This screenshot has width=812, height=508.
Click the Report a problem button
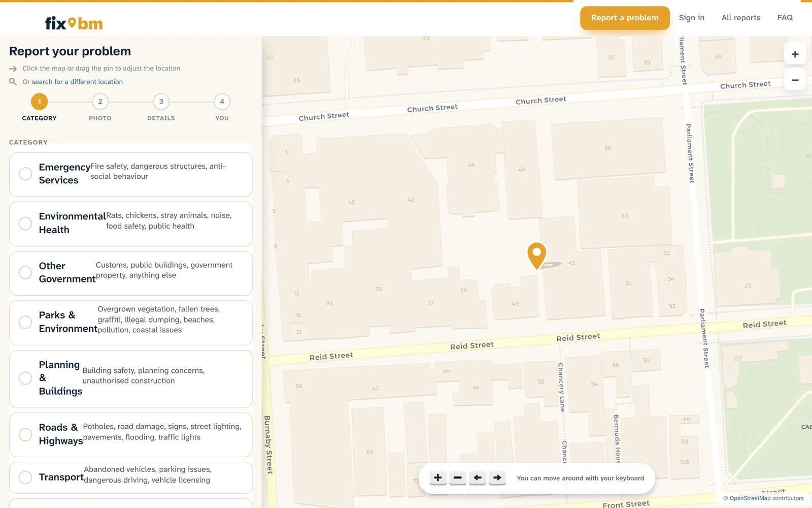point(625,18)
